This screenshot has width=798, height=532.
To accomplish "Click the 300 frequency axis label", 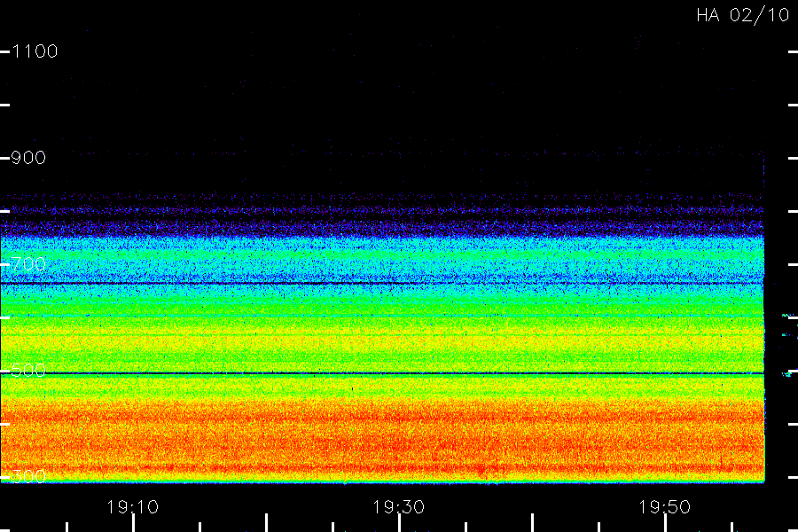I will pos(28,476).
